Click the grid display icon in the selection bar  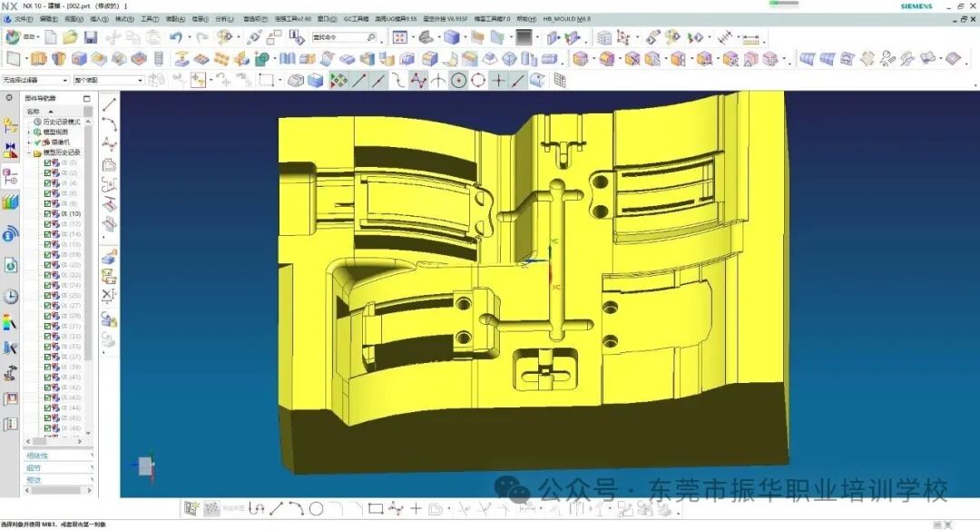point(560,81)
